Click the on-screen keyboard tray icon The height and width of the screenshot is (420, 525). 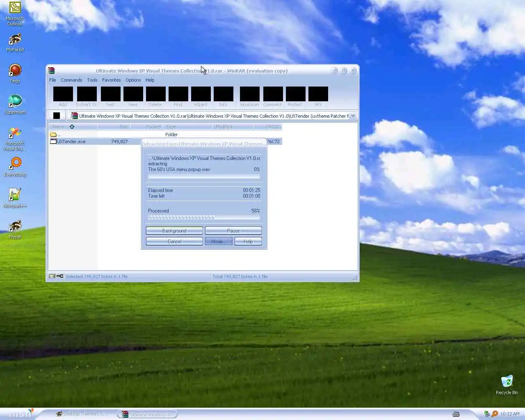point(456,414)
